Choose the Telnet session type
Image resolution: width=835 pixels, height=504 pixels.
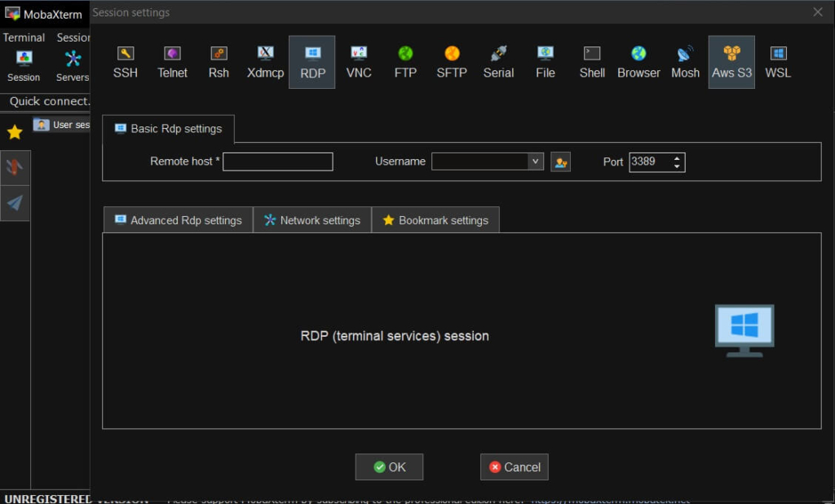click(x=172, y=62)
